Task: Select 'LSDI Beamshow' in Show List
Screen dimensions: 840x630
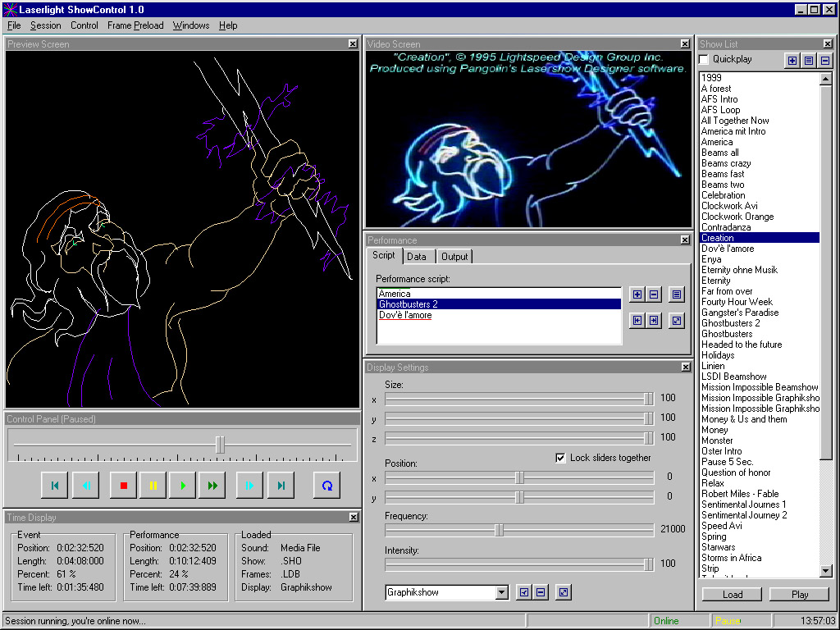Action: [760, 377]
